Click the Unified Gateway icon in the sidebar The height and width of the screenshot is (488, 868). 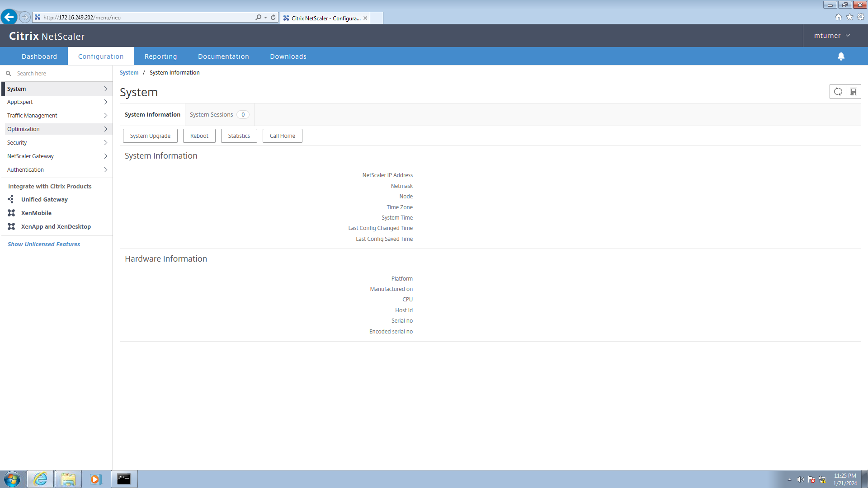11,199
